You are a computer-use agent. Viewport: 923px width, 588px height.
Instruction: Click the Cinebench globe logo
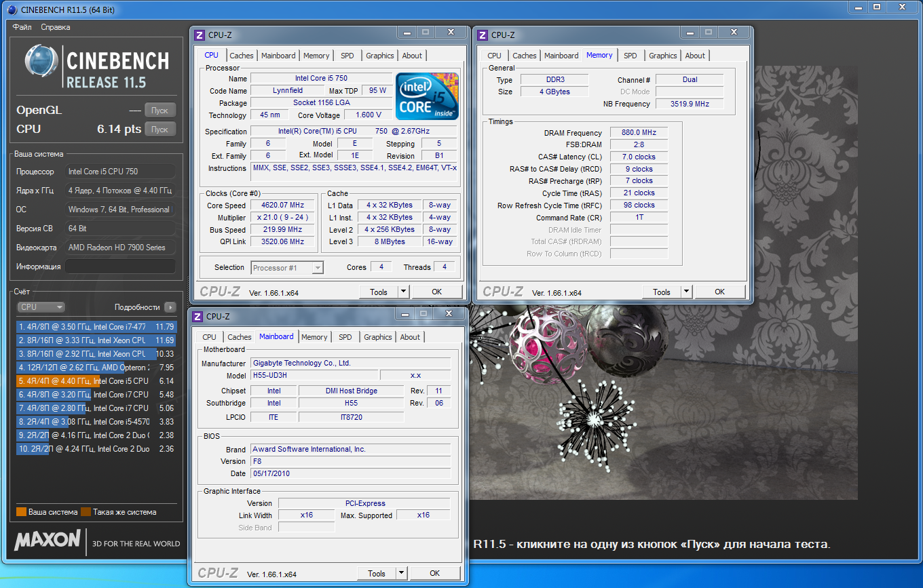pos(41,62)
